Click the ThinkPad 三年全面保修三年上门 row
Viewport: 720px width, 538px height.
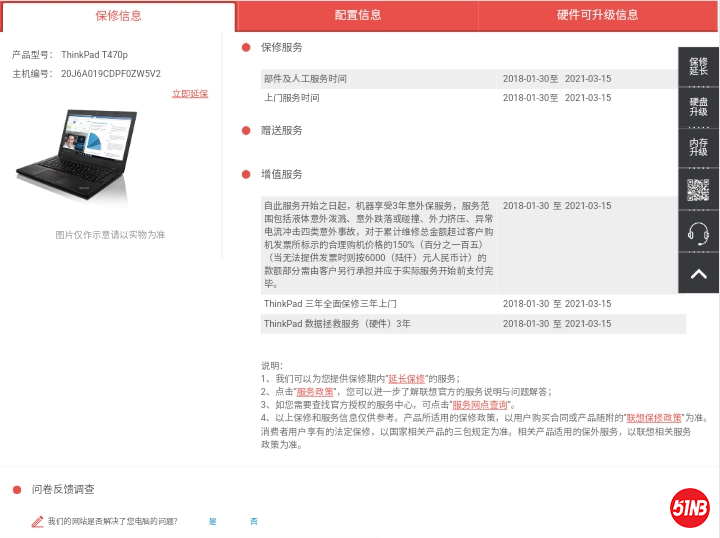473,304
